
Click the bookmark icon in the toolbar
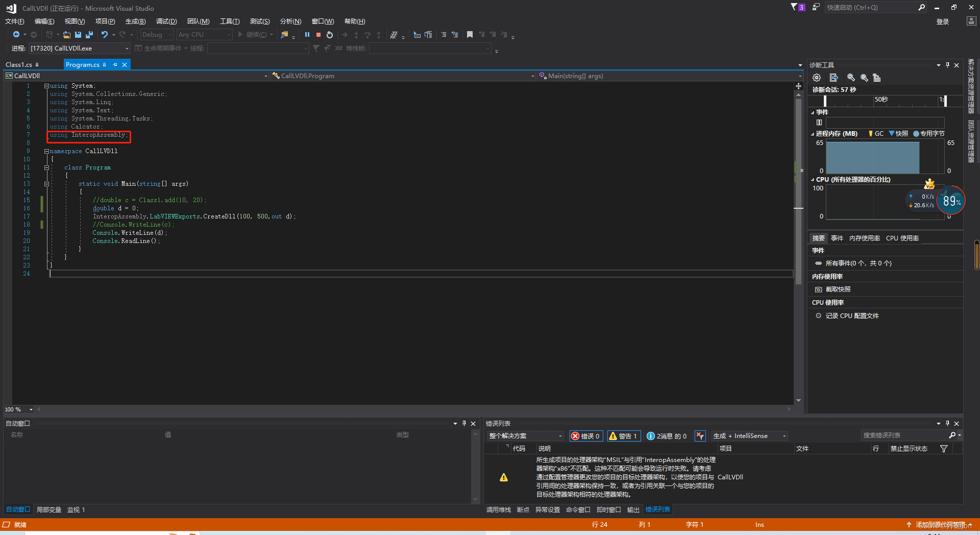[x=470, y=35]
